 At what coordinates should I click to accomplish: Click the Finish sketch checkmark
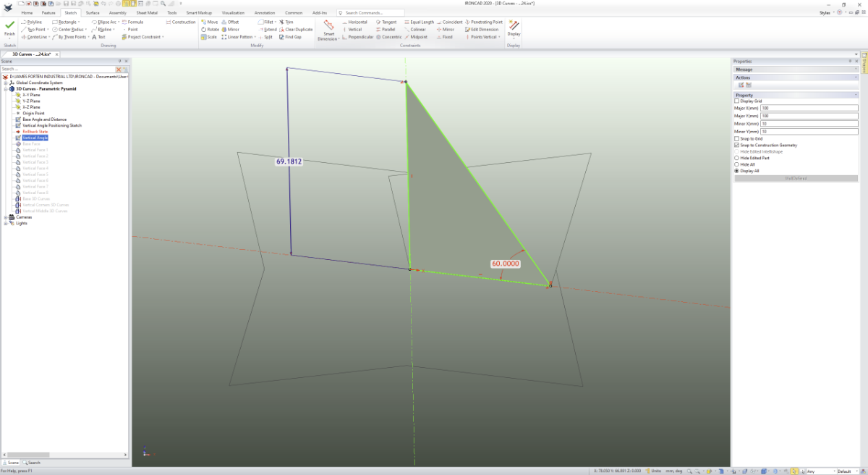pyautogui.click(x=9, y=26)
